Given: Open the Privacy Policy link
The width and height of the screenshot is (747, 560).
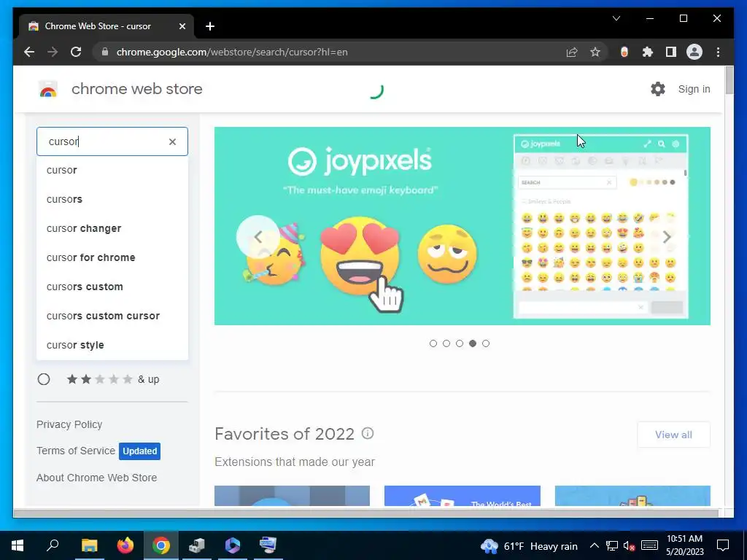Looking at the screenshot, I should coord(69,424).
